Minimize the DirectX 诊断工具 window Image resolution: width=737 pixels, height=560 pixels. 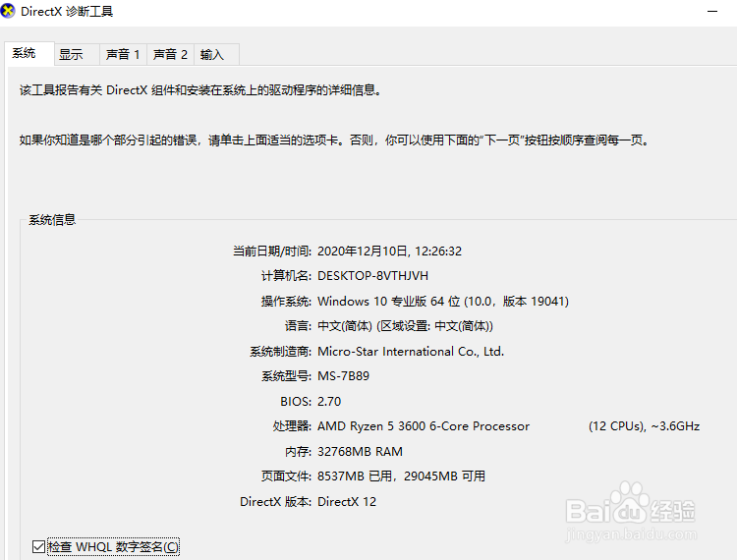click(712, 11)
